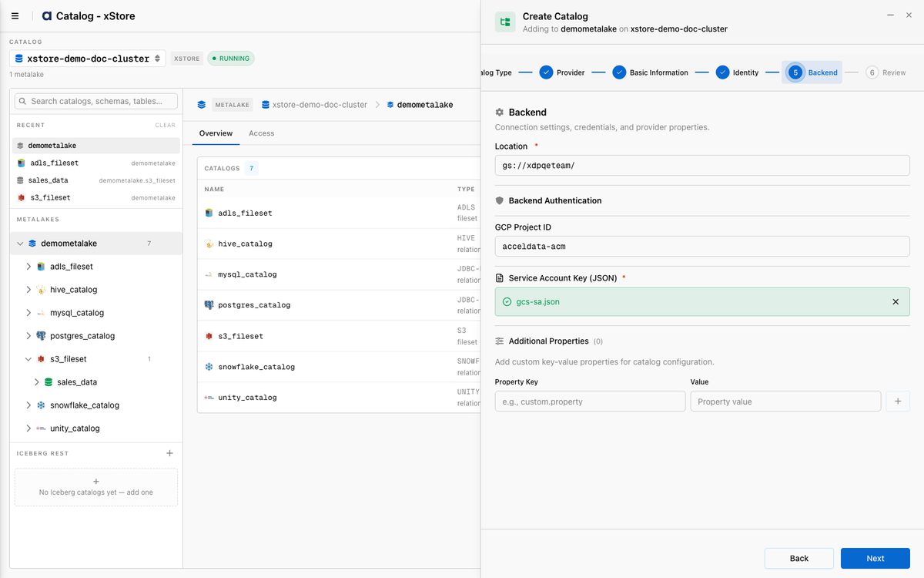Click the Next button

[875, 558]
